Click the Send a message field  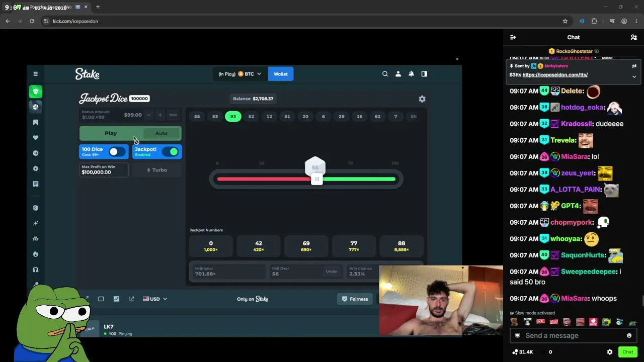573,335
